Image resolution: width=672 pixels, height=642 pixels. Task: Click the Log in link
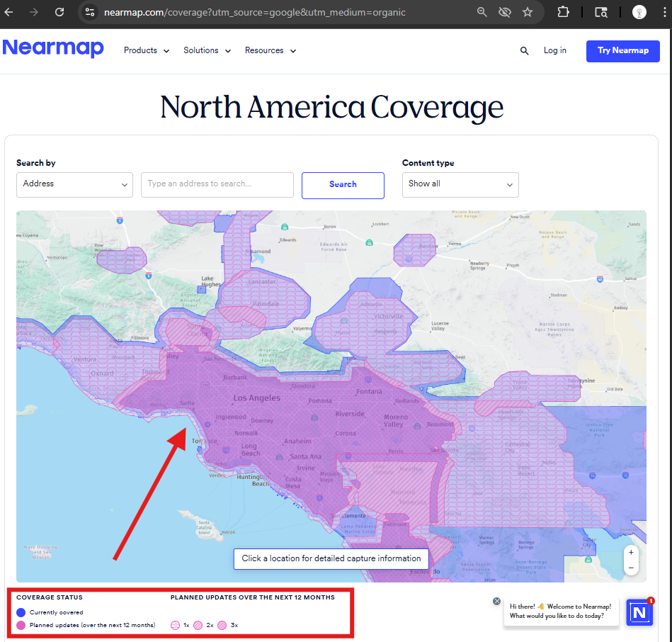pos(555,50)
